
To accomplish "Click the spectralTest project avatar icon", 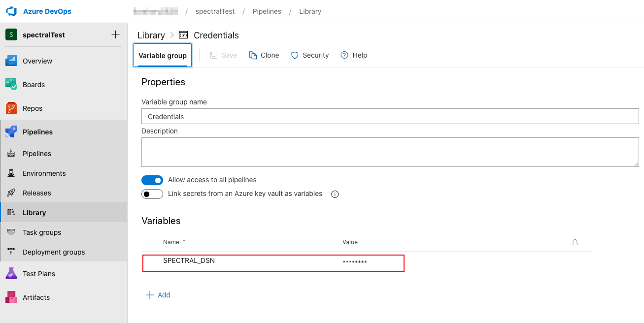I will (x=11, y=35).
